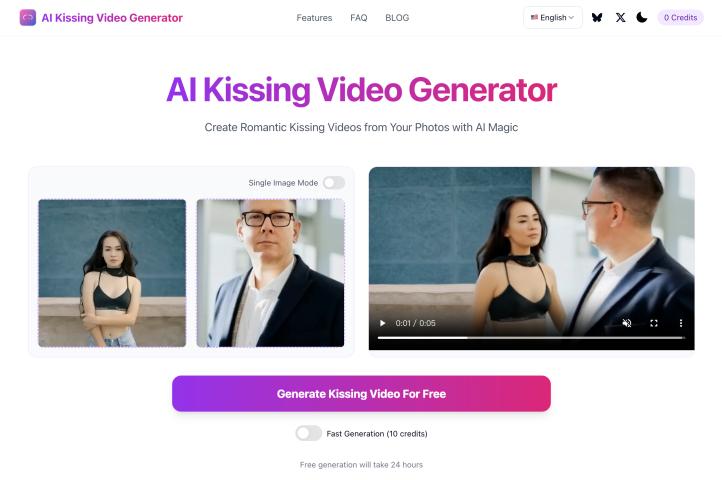Click Generate Kissing Video For Free button
The height and width of the screenshot is (480, 722).
pos(361,394)
